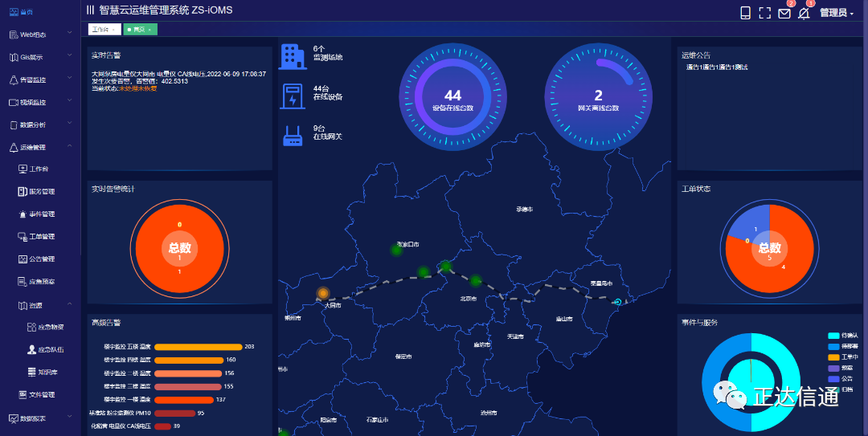
Task: Click the mobile phone icon in header
Action: point(745,13)
